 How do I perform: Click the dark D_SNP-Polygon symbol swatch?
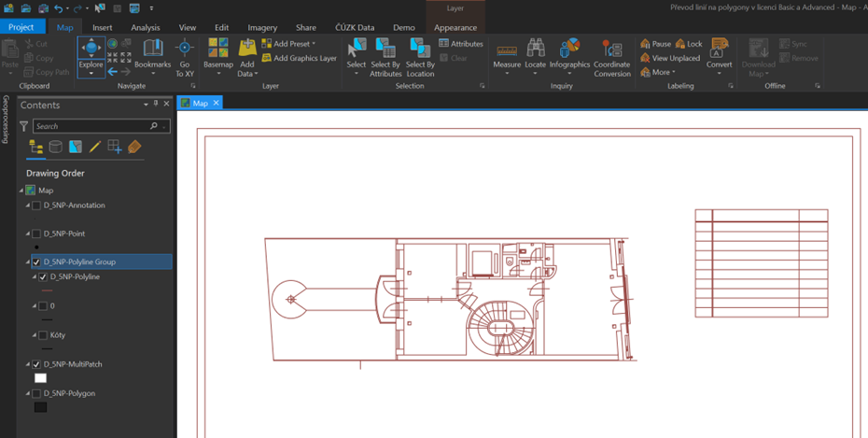40,407
